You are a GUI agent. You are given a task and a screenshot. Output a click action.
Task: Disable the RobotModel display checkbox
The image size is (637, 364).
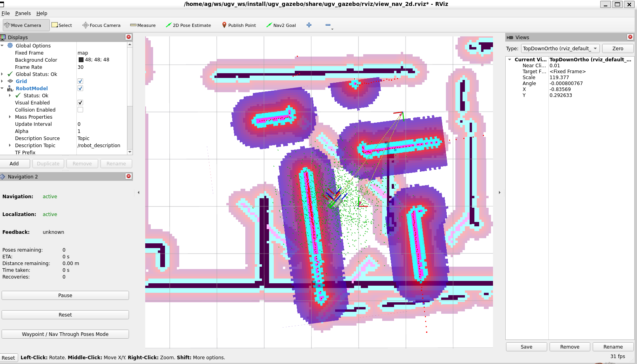(80, 88)
